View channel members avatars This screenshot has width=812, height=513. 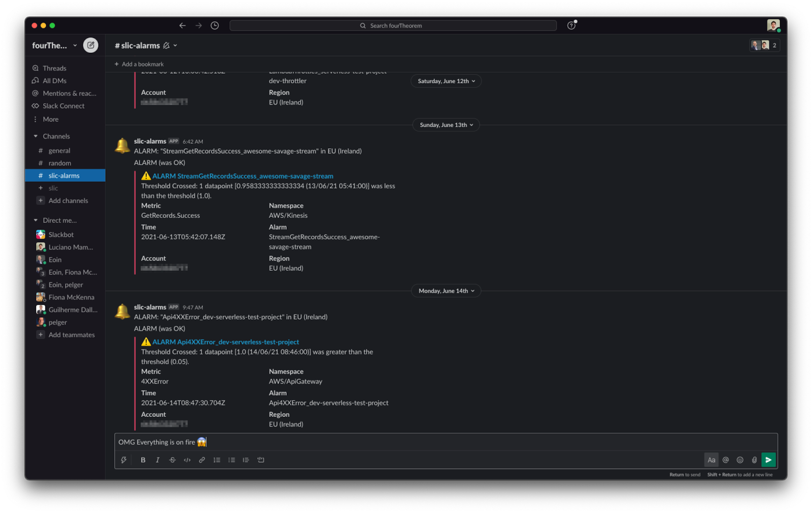(764, 45)
